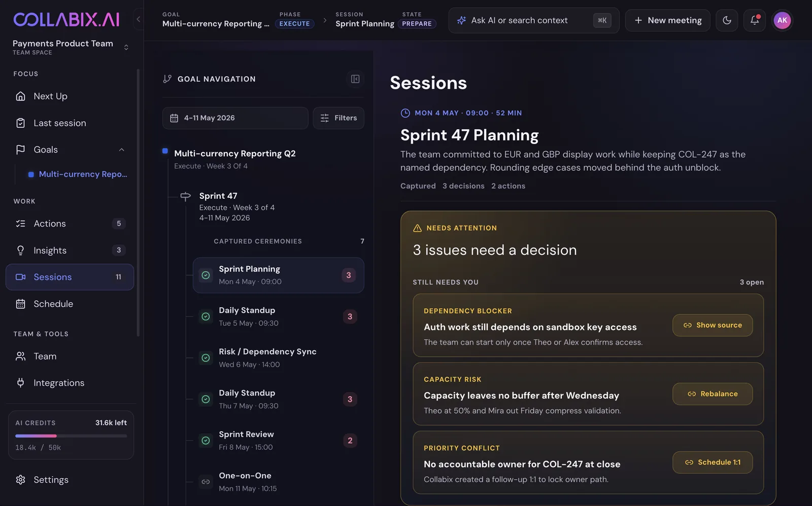812x506 pixels.
Task: Click 2 actions link
Action: tap(508, 186)
